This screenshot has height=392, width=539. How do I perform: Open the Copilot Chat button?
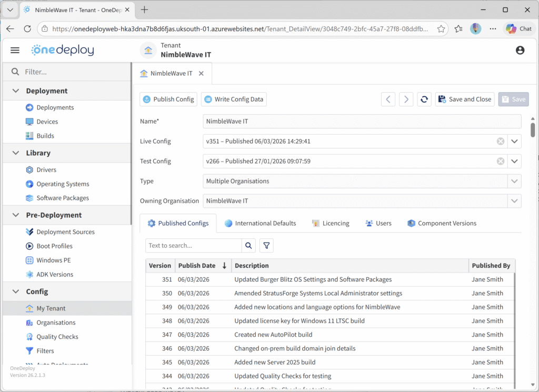pyautogui.click(x=518, y=29)
